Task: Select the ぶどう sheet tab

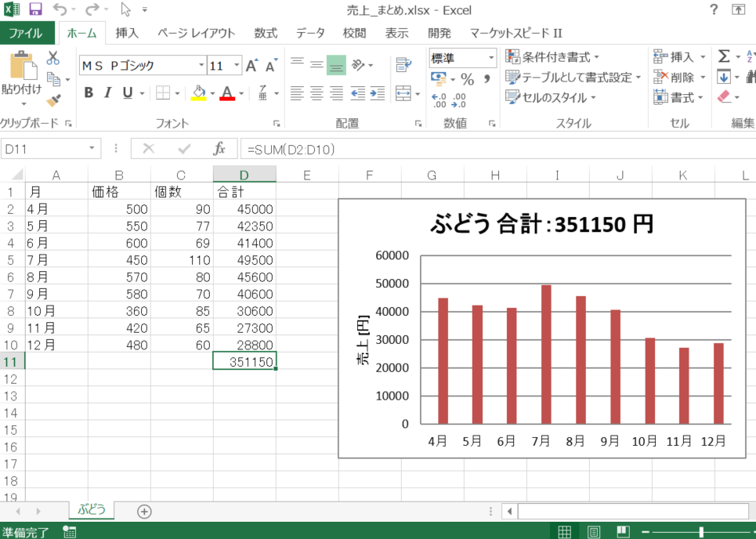Action: [92, 510]
